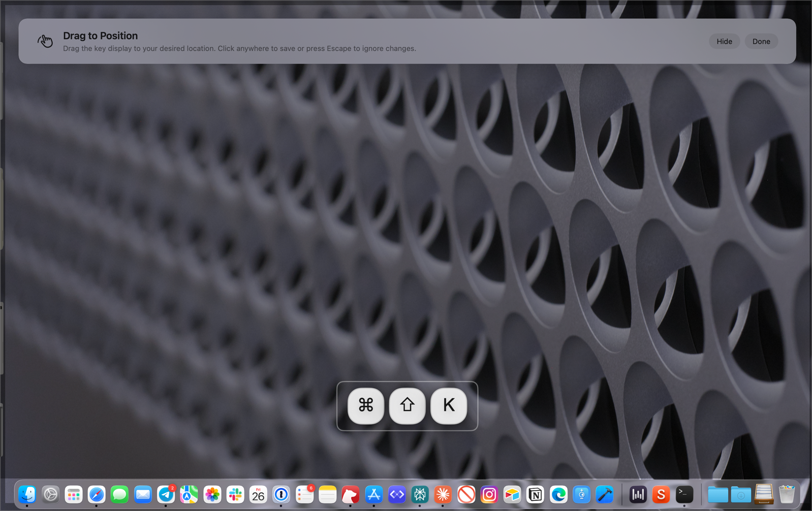Open Telegram with 2 unread badge

pyautogui.click(x=166, y=494)
